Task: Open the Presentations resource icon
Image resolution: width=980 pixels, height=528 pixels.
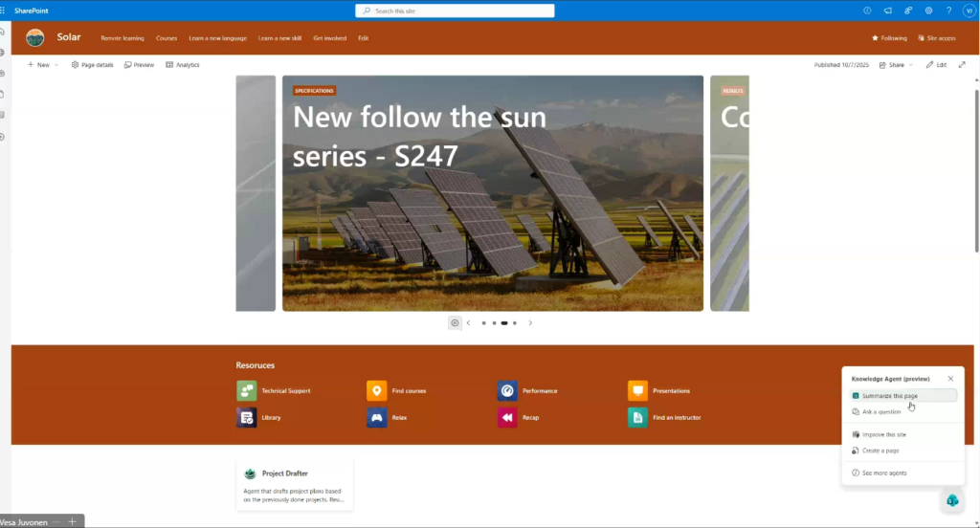Action: click(x=637, y=390)
